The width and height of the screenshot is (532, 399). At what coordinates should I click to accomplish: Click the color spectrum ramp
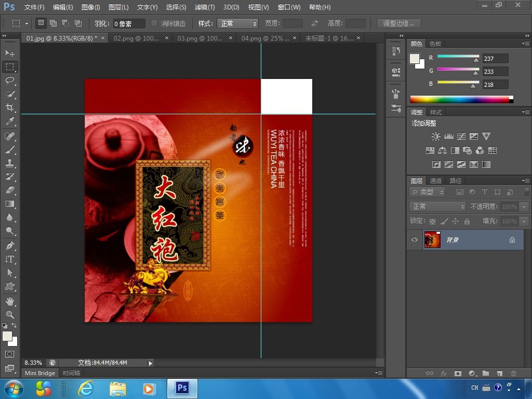tap(461, 99)
